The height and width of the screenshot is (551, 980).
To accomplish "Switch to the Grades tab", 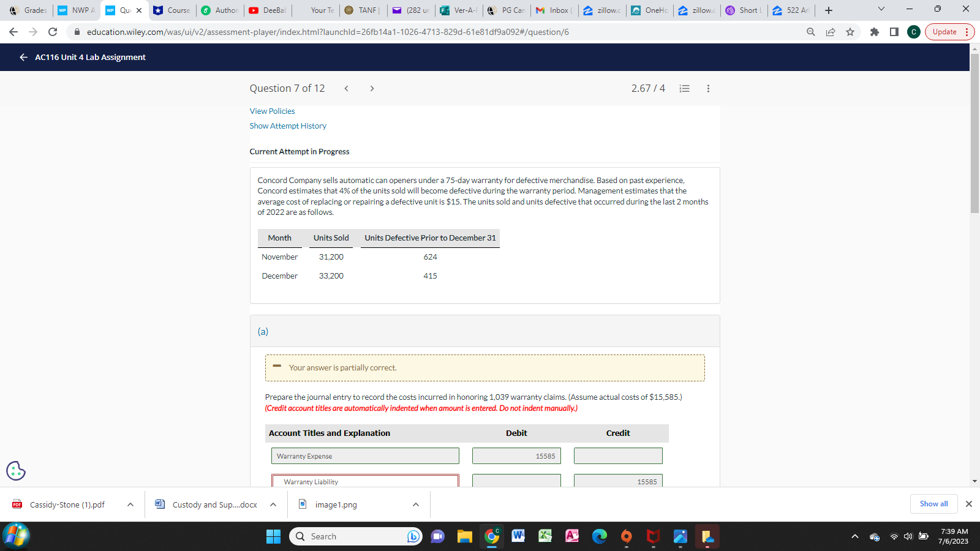I will pos(29,10).
